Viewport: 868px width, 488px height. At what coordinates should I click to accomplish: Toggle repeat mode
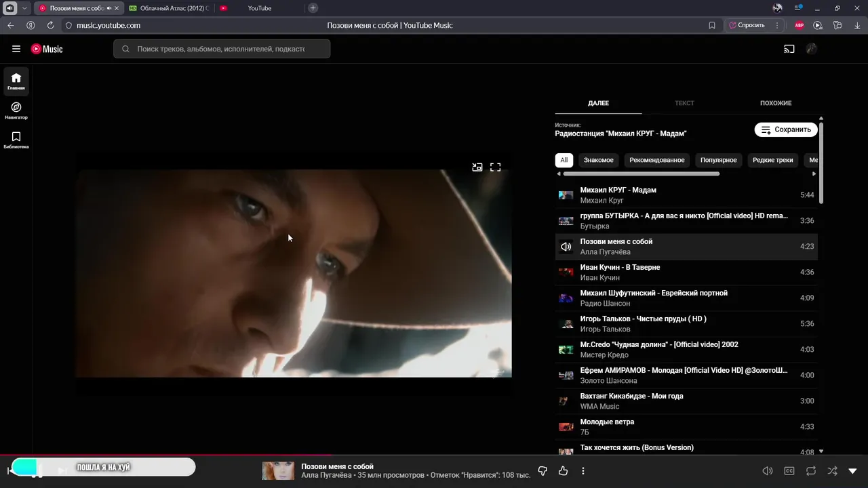810,471
